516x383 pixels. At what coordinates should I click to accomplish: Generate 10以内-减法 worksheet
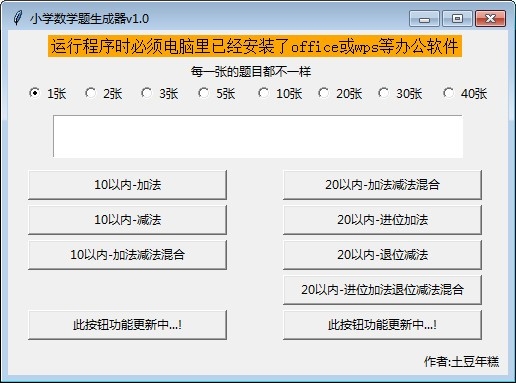tap(127, 220)
